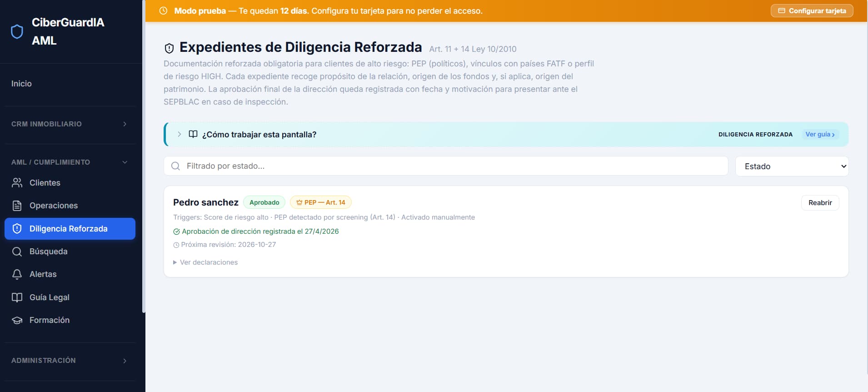The image size is (868, 392).
Task: Click the Triggers description line
Action: (324, 217)
